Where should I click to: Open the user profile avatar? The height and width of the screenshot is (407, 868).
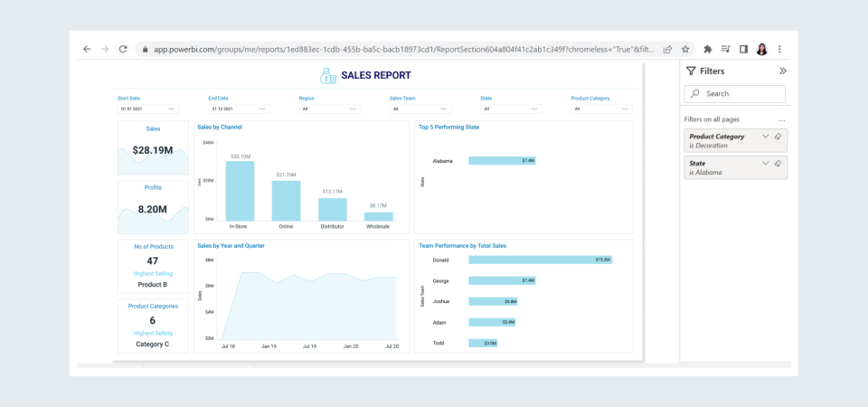point(761,49)
